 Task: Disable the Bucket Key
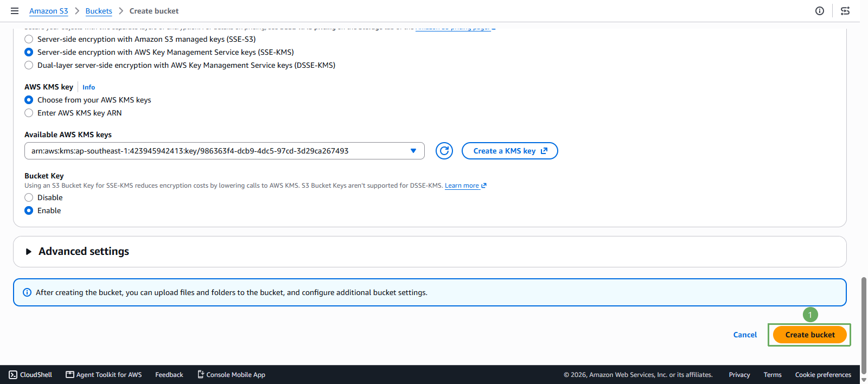pos(29,197)
